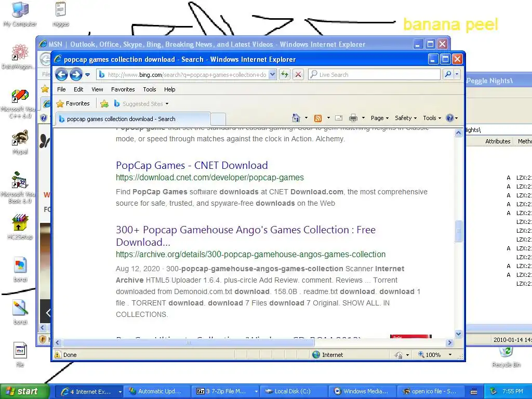The width and height of the screenshot is (532, 399).
Task: Select the HC2Setup desktop icon
Action: pyautogui.click(x=20, y=227)
